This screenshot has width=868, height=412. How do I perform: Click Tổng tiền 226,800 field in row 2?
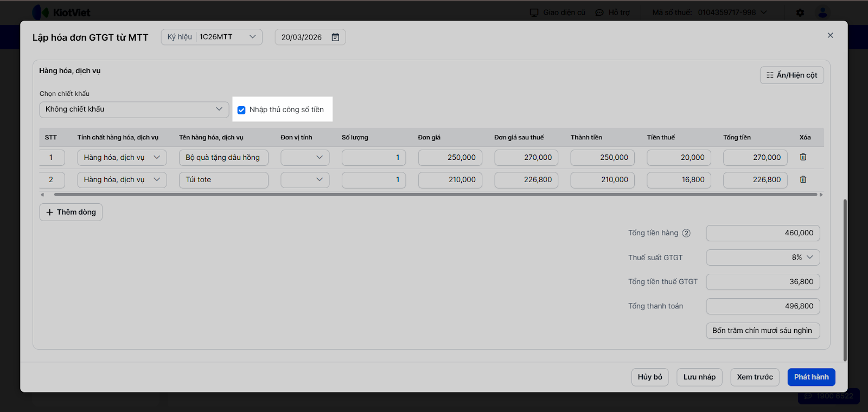(755, 180)
